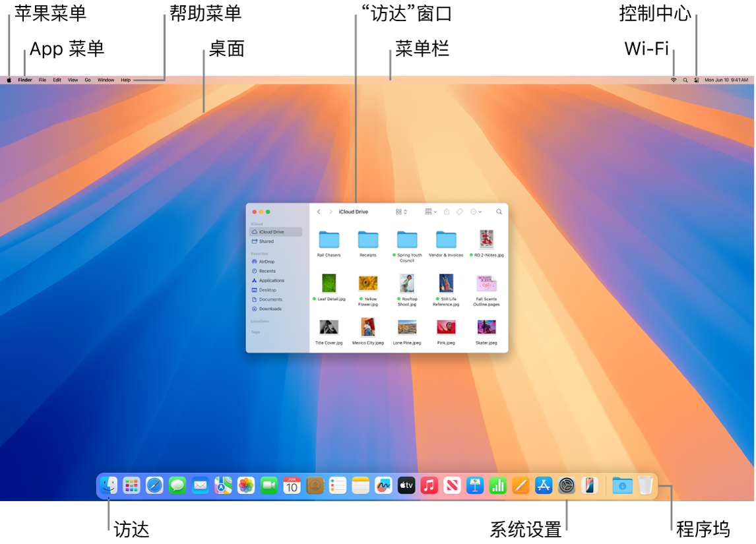The height and width of the screenshot is (544, 756).
Task: Select the Rail Chasers folder
Action: pyautogui.click(x=329, y=239)
